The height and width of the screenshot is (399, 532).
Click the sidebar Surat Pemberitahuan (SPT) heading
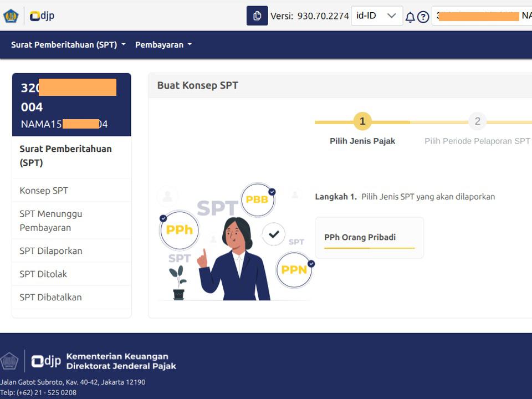tap(65, 156)
